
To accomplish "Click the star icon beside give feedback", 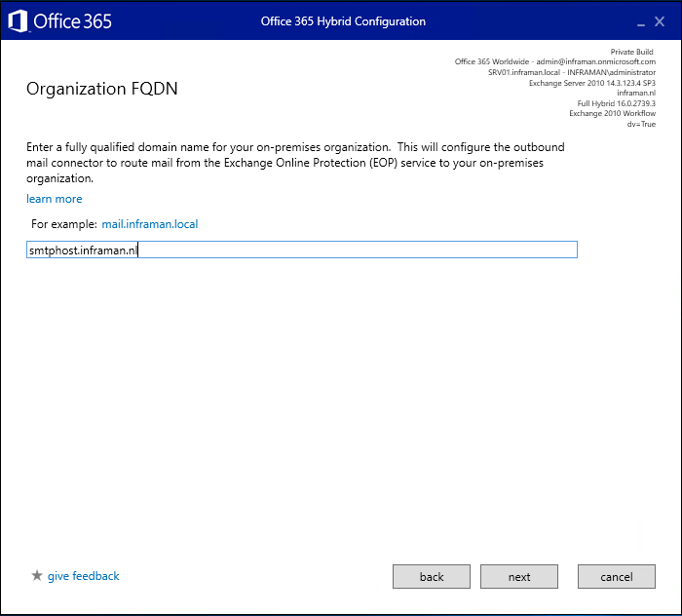I will pyautogui.click(x=37, y=576).
